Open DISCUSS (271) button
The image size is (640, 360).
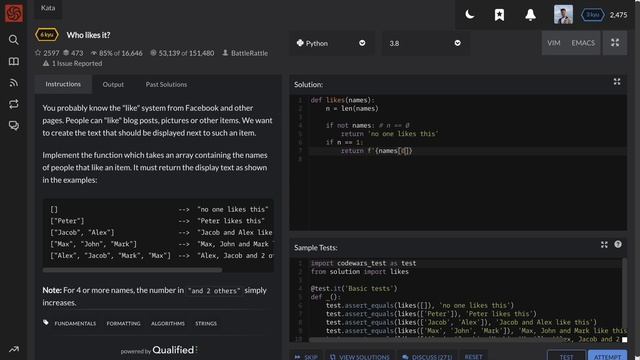[x=427, y=357]
